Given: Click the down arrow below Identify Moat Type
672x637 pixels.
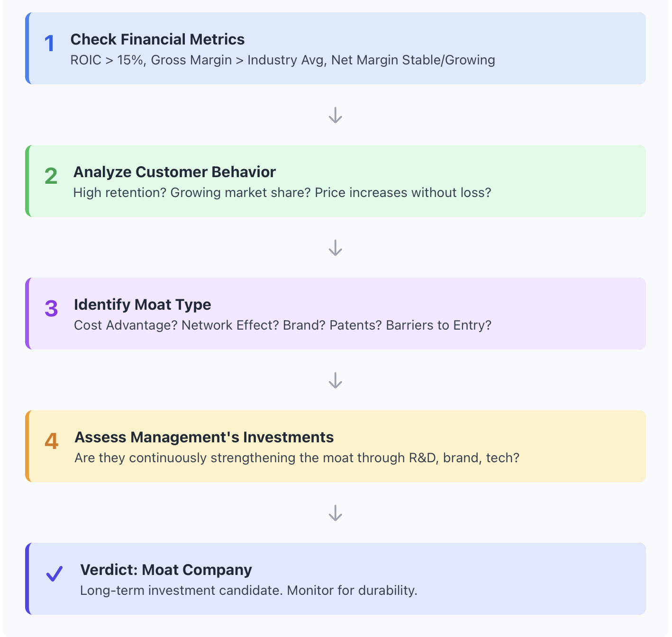Looking at the screenshot, I should pos(336,380).
